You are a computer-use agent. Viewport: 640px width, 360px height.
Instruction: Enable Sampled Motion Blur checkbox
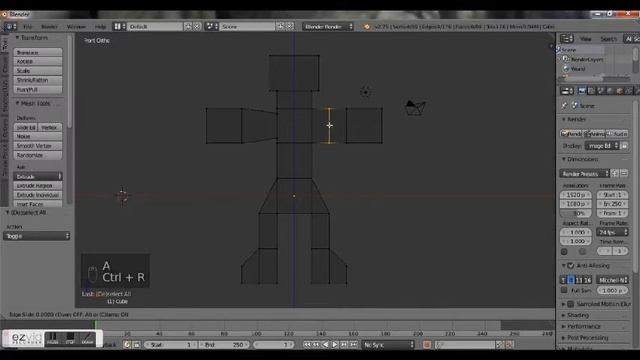click(571, 304)
